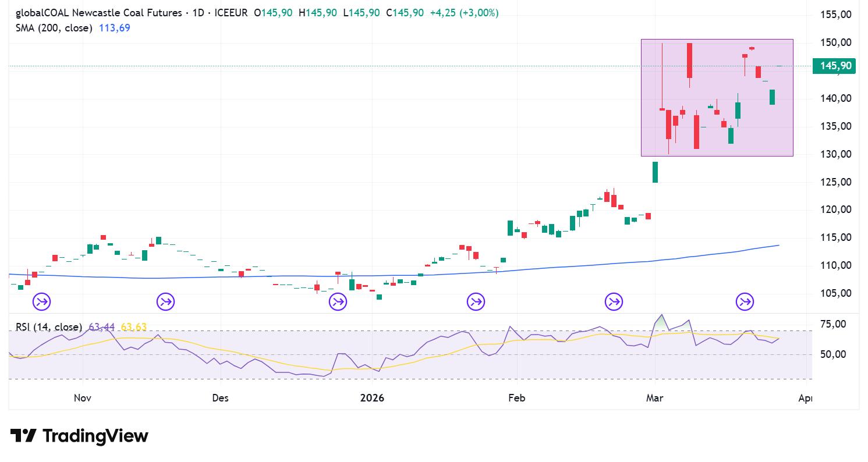The image size is (868, 462).
Task: Click the 125,00 price axis label
Action: 837,182
